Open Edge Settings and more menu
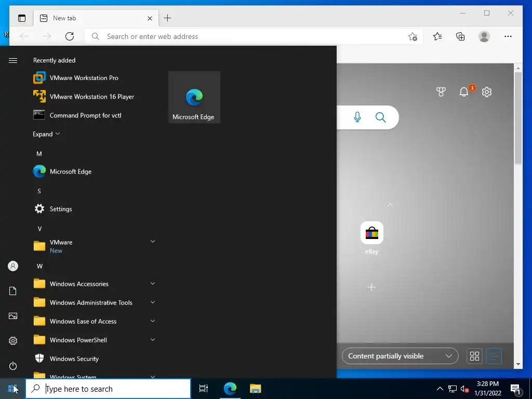The width and height of the screenshot is (532, 399). (508, 36)
